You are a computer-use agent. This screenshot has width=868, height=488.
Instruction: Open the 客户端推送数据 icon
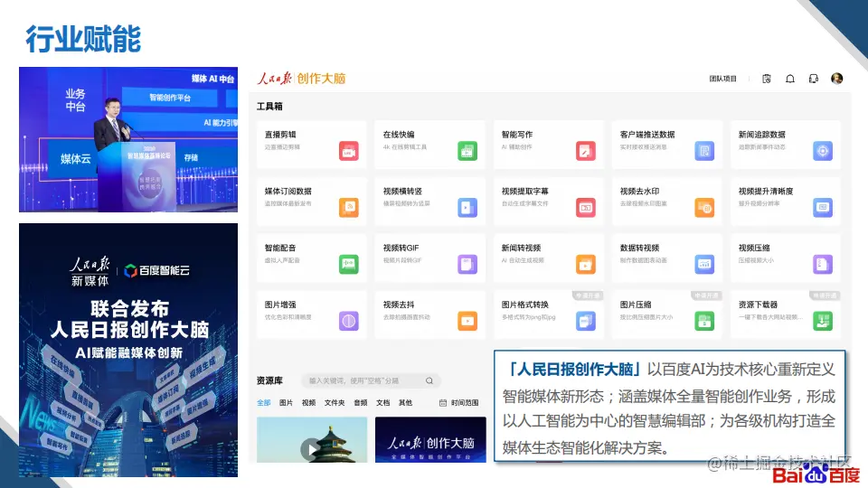pos(704,151)
